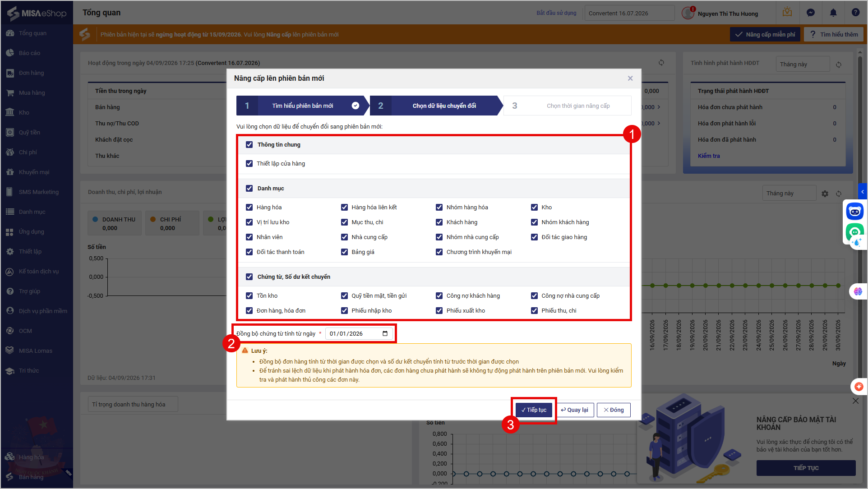868x489 pixels.
Task: Uncheck the Thông tin chung checkbox
Action: pyautogui.click(x=249, y=144)
